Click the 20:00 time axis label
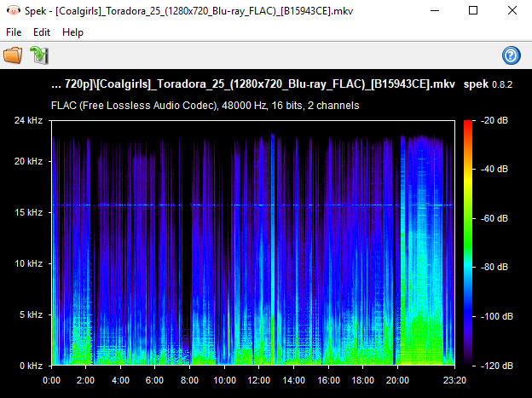The image size is (532, 398). pos(397,380)
